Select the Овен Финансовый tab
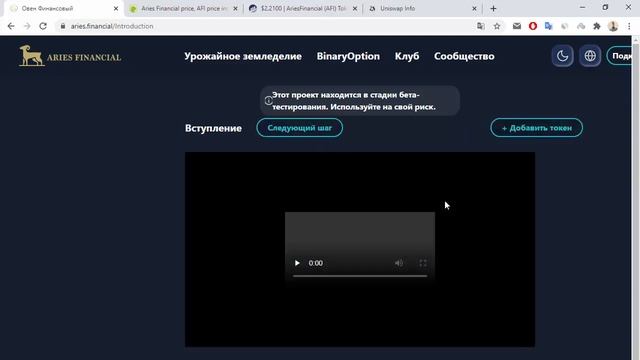The image size is (640, 360). coord(63,8)
